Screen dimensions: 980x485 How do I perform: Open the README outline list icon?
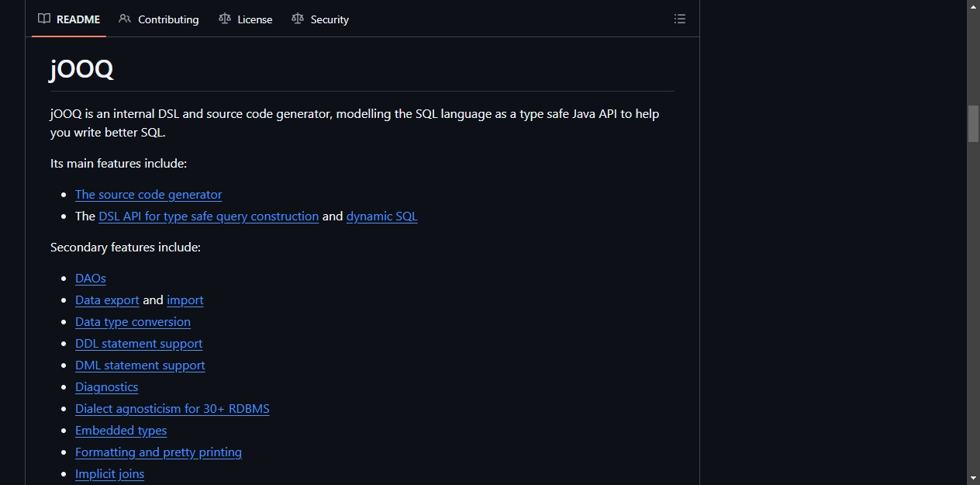680,19
